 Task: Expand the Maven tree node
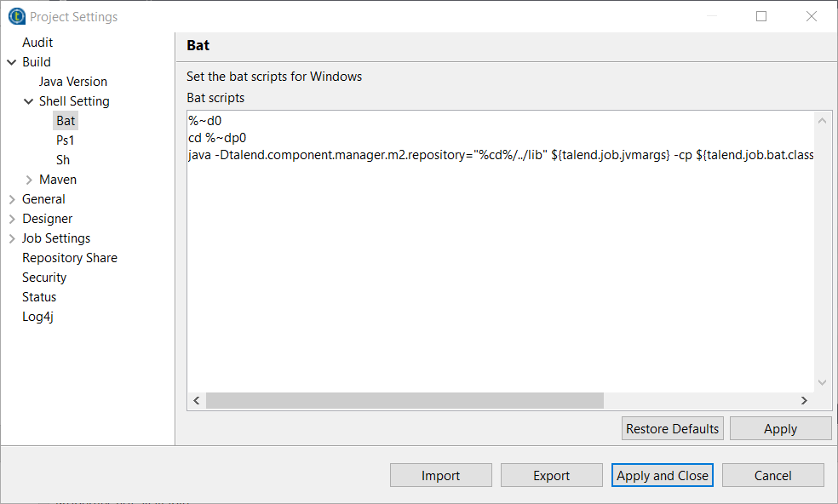pyautogui.click(x=29, y=180)
